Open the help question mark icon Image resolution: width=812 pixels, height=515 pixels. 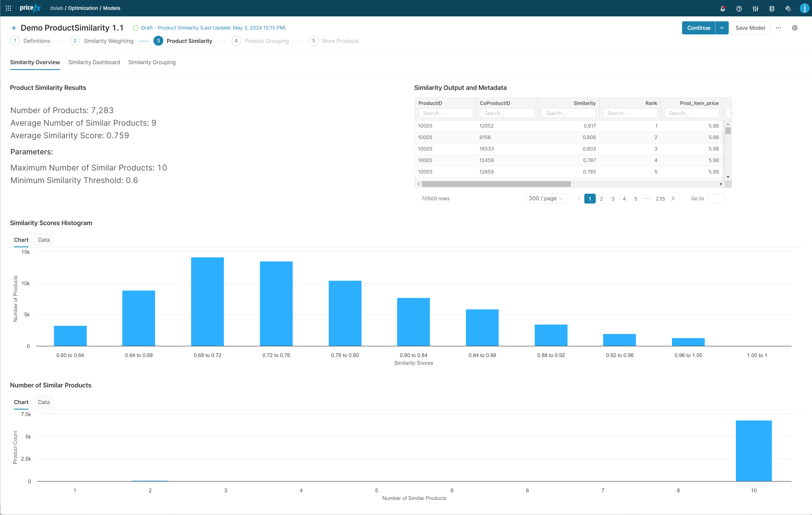coord(739,9)
